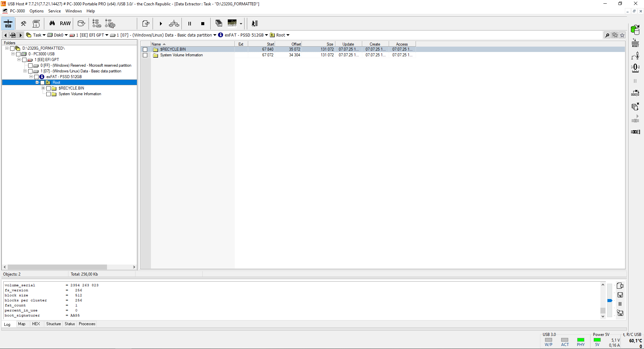
Task: Click the reset icon in right sidebar
Action: [635, 43]
